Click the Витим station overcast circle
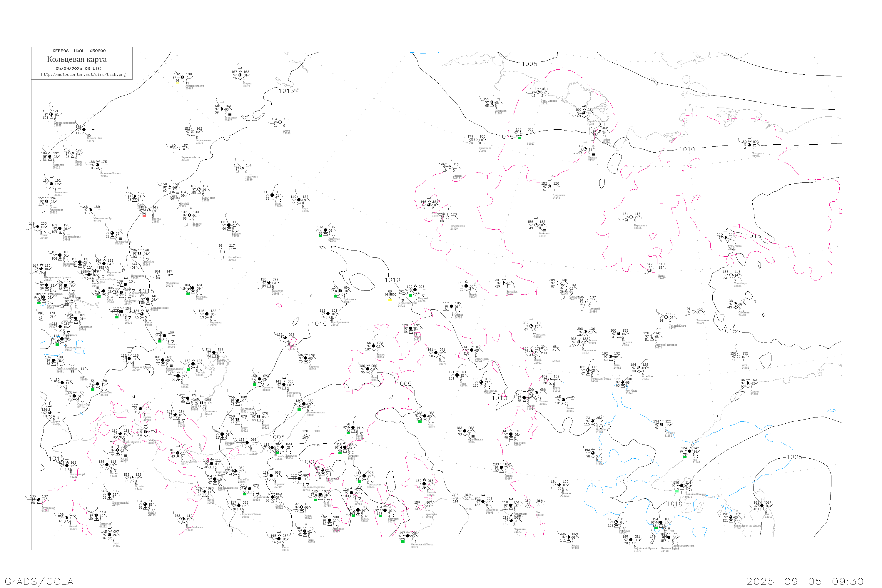This screenshot has width=882, height=588. coord(373,346)
